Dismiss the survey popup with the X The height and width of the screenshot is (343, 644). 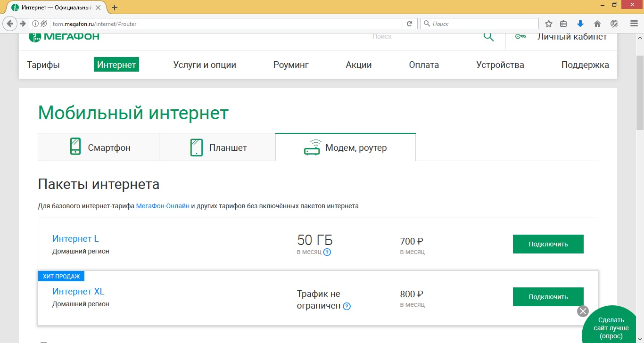(x=583, y=311)
